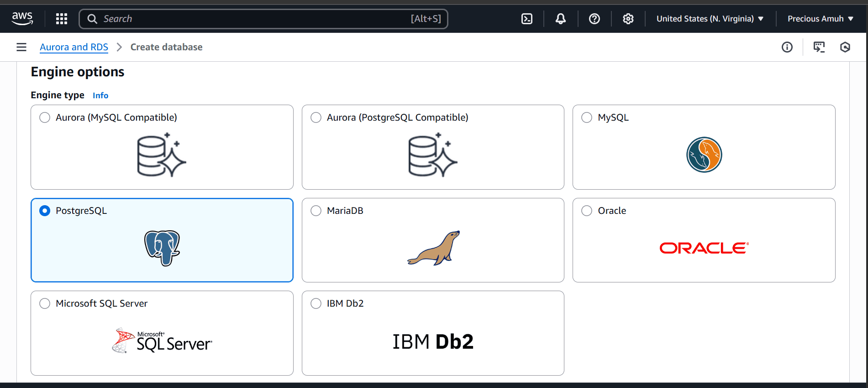Open the AWS services grid menu
The width and height of the screenshot is (868, 388).
tap(62, 19)
